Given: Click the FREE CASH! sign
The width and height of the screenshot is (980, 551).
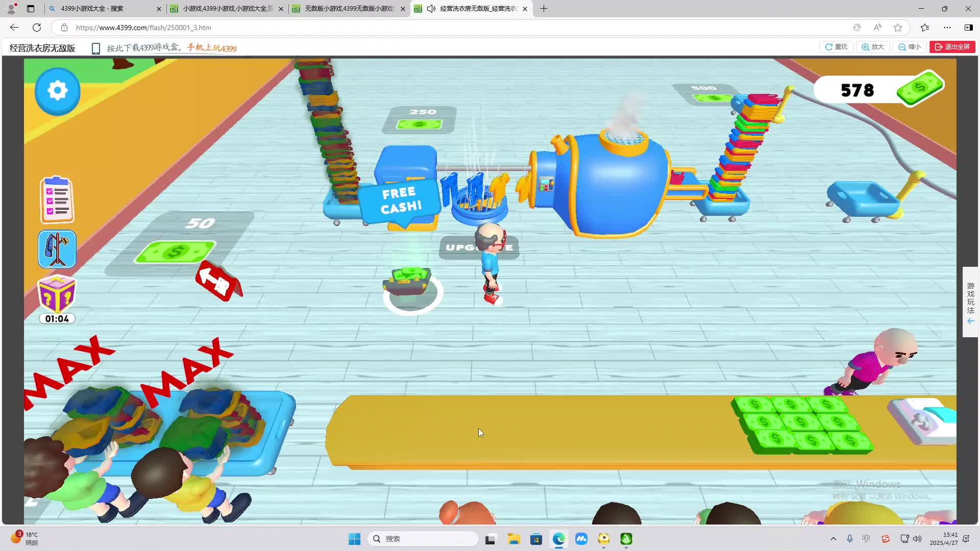Looking at the screenshot, I should coord(400,201).
